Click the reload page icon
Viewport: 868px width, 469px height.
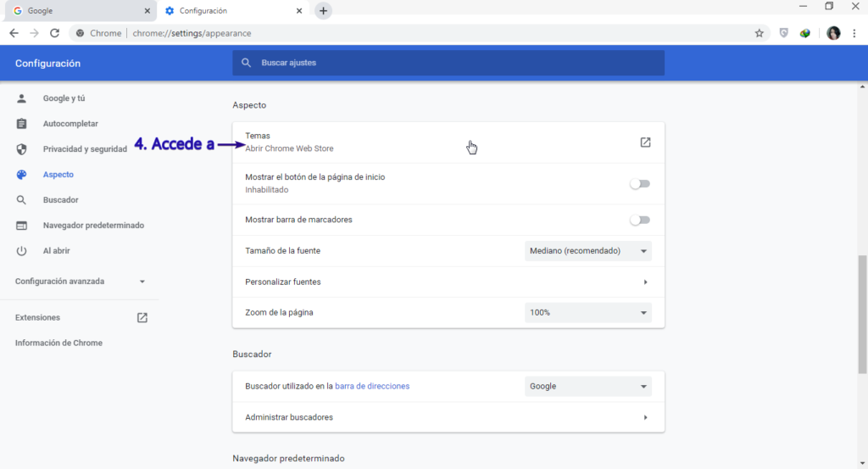(55, 33)
